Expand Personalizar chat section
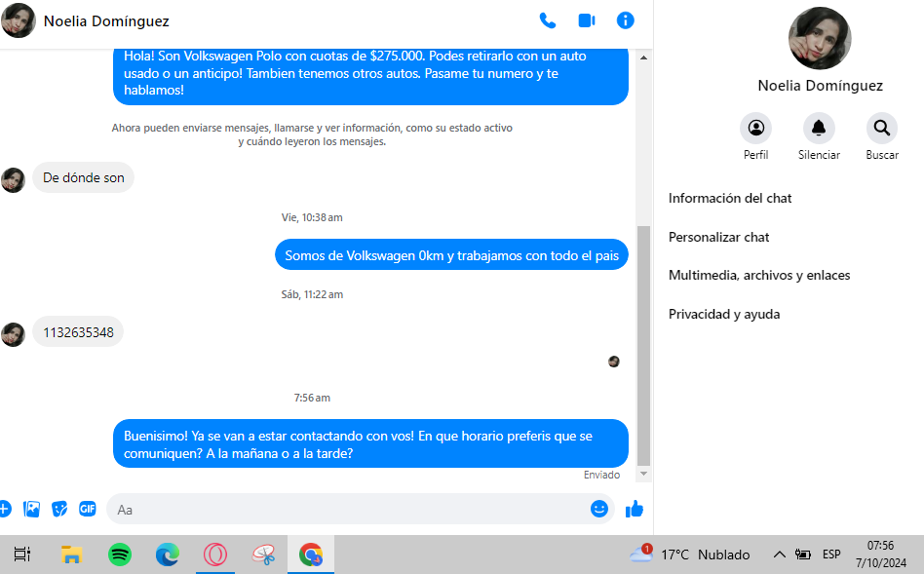This screenshot has width=924, height=574. [x=718, y=237]
